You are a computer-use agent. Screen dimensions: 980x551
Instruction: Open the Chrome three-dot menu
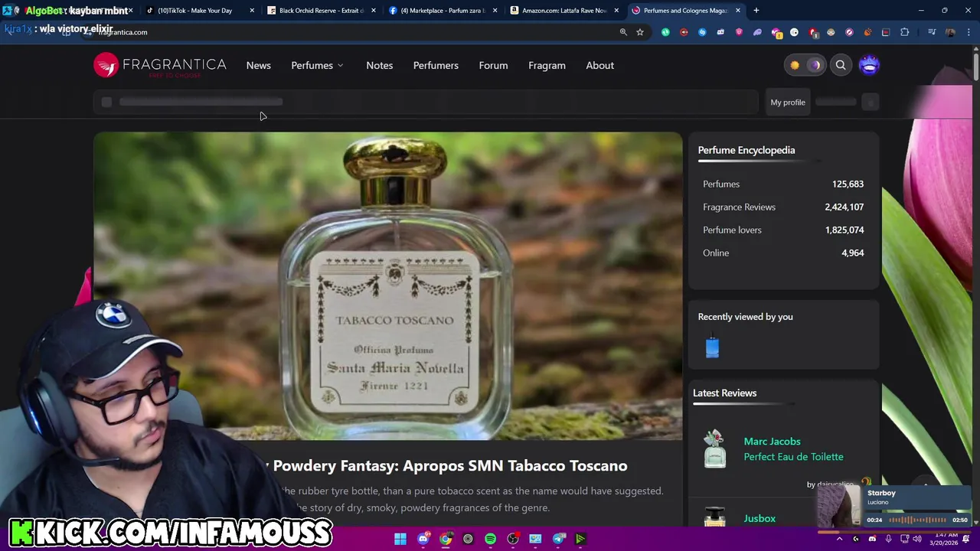[968, 32]
